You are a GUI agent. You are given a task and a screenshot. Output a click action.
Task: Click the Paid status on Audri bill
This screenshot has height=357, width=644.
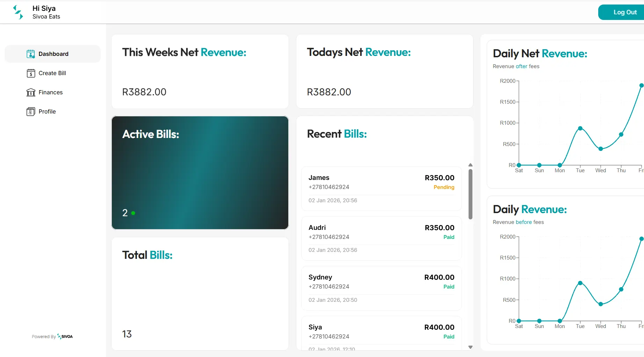click(449, 237)
